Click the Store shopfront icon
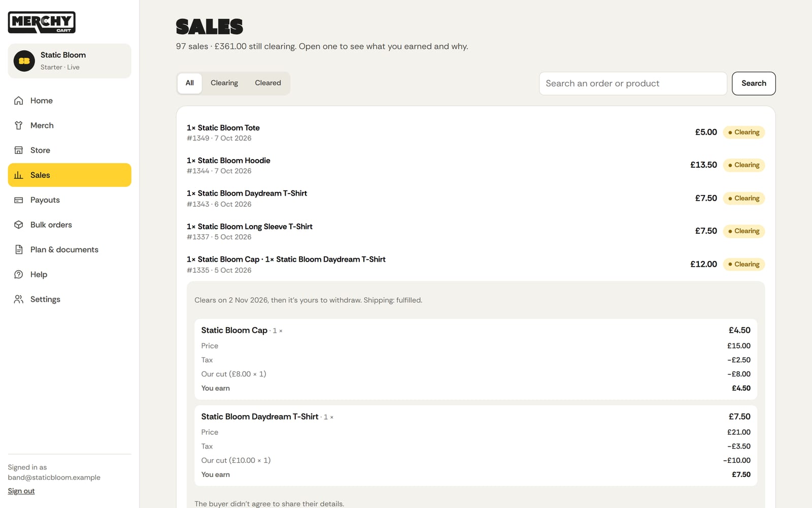The width and height of the screenshot is (812, 508). pyautogui.click(x=19, y=150)
